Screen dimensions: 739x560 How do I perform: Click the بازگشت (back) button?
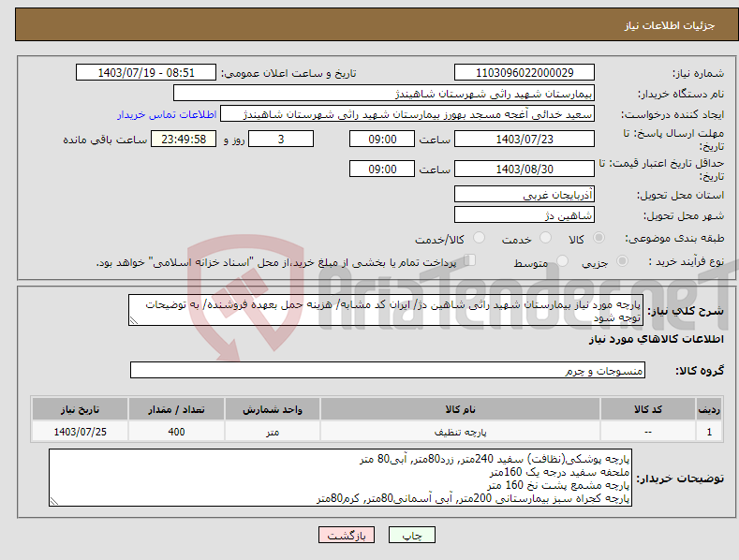click(347, 535)
